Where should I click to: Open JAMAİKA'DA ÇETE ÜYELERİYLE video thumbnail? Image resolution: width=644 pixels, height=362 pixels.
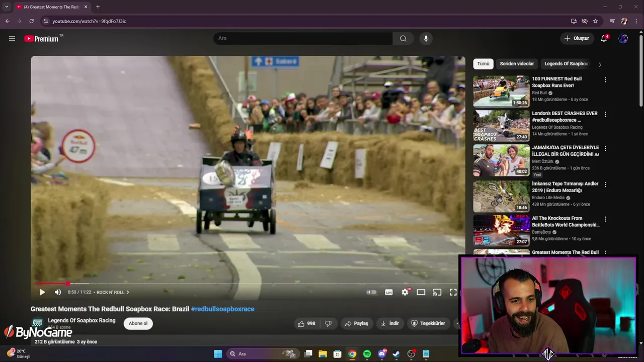tap(501, 160)
